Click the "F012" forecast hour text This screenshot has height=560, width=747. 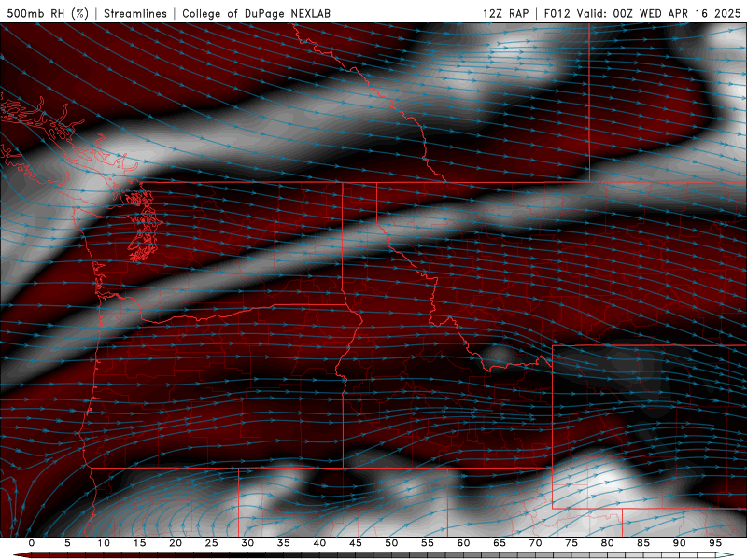click(557, 13)
